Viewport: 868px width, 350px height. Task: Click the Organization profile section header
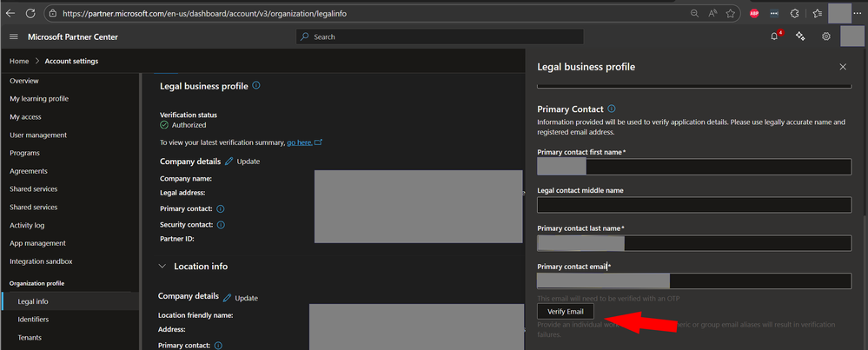tap(37, 284)
